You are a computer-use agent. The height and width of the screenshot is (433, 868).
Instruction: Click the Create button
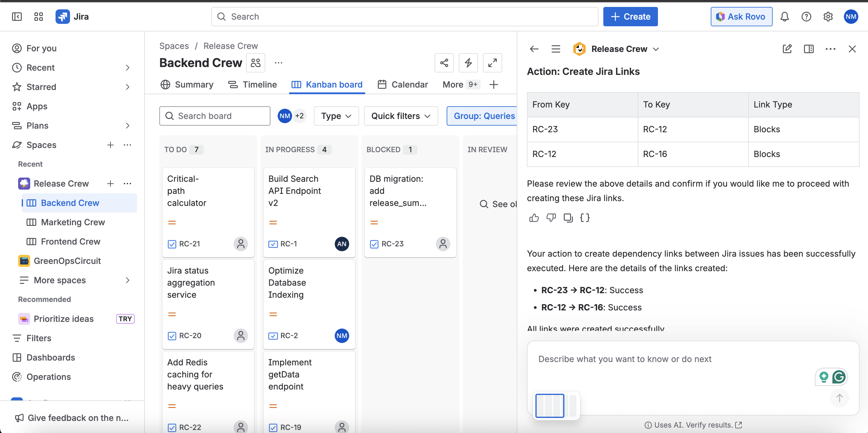[x=630, y=17]
